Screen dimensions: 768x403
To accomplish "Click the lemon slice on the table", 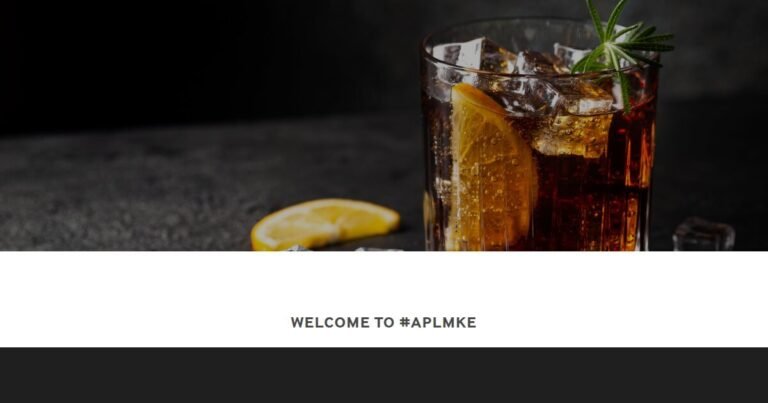I will point(325,224).
